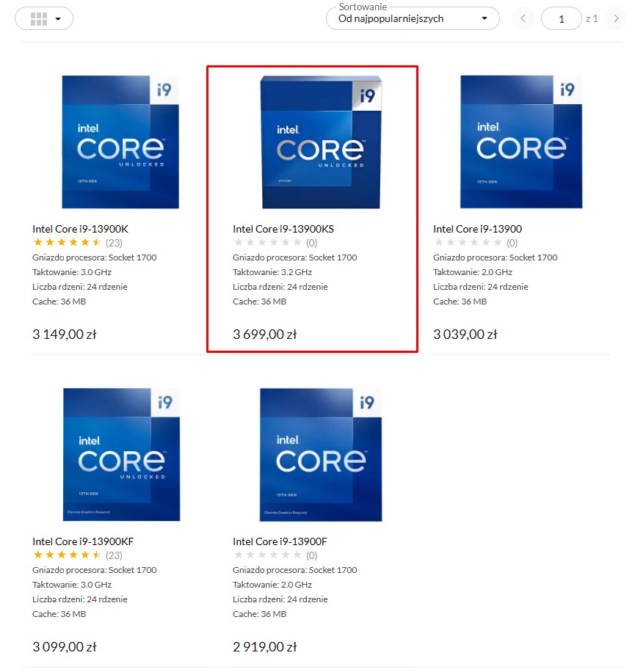Click Gniazdo procesora: Socket 1700 under the Intel Core i9-13900K title
Viewport: 635px width, 672px height.
click(94, 258)
